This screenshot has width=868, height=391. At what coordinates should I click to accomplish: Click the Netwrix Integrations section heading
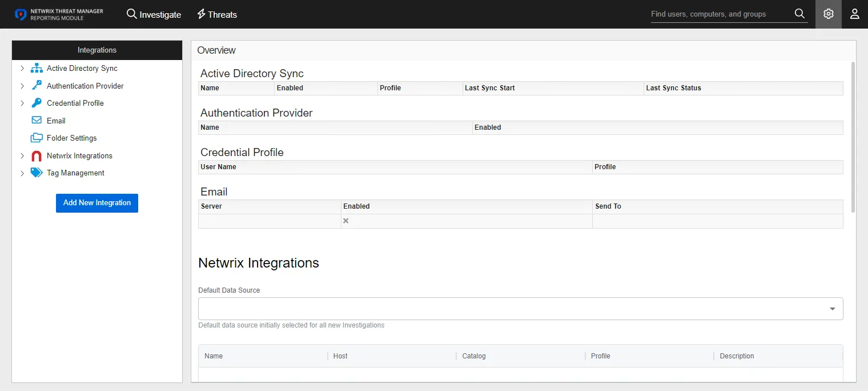(259, 263)
